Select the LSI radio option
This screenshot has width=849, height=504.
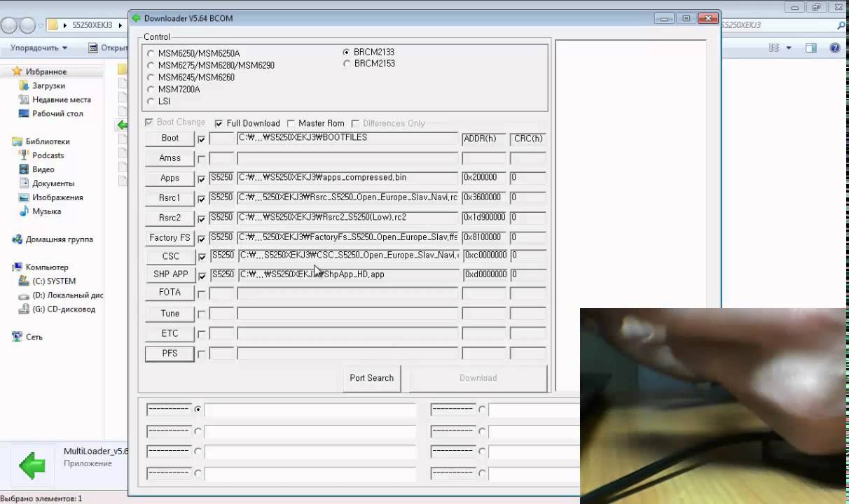click(x=151, y=101)
